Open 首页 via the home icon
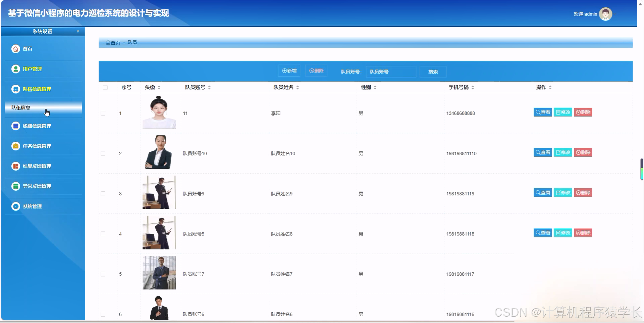Screen dimensions: 644x323 click(16, 49)
